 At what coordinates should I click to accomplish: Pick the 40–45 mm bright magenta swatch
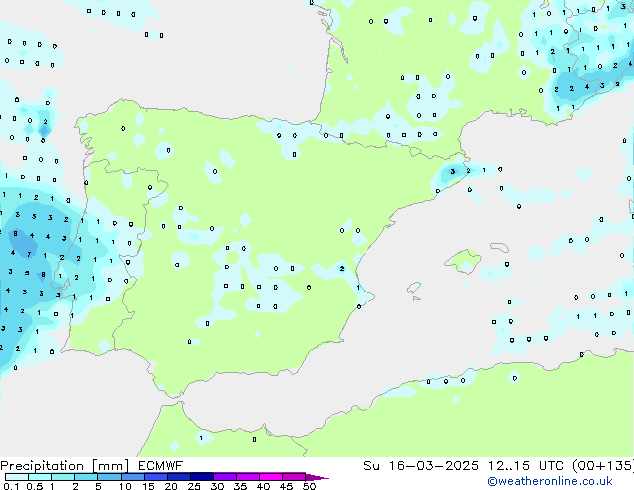click(x=271, y=477)
